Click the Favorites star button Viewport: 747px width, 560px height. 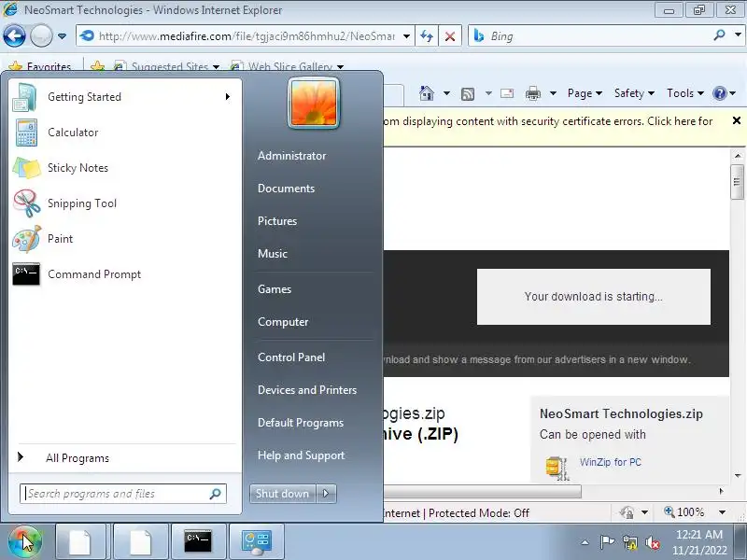(40, 66)
